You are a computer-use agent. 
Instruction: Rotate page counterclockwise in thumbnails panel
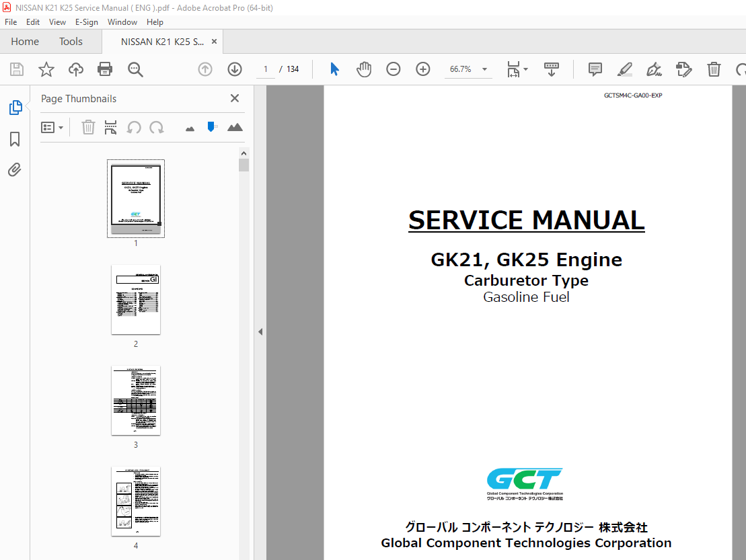tap(134, 128)
